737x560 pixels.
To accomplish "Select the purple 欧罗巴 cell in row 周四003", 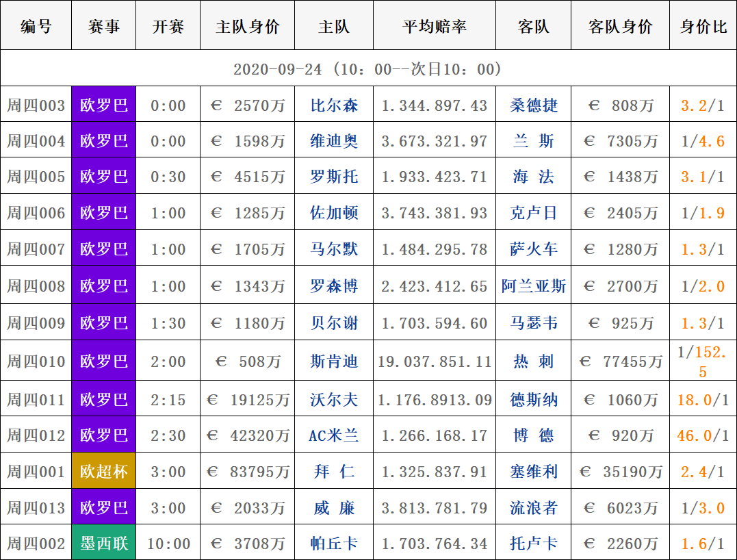I will click(104, 105).
